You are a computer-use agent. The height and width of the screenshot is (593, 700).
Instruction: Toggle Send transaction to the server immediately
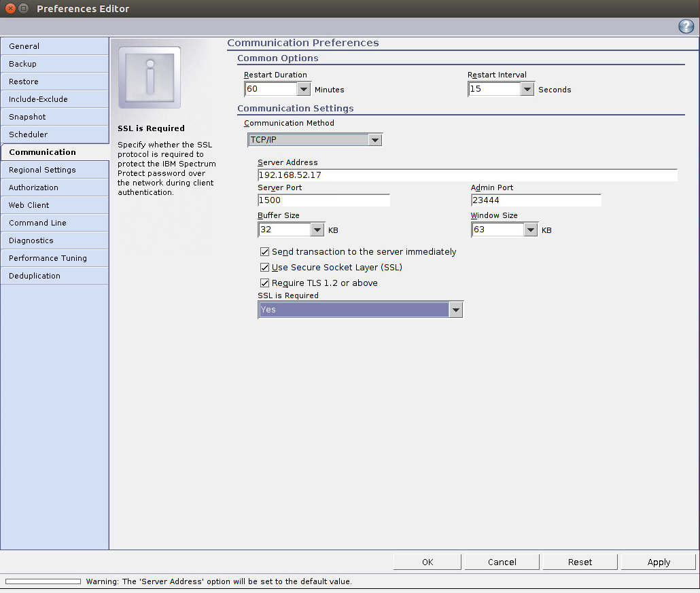(265, 252)
